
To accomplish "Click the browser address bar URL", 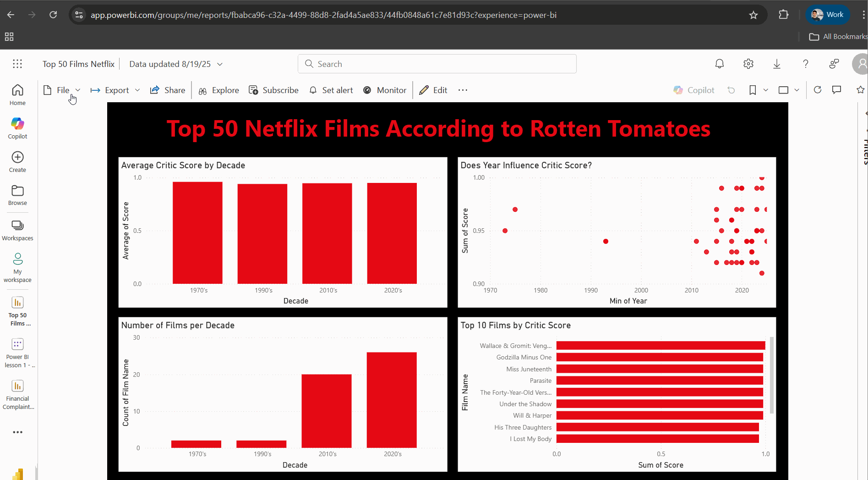I will (x=323, y=15).
